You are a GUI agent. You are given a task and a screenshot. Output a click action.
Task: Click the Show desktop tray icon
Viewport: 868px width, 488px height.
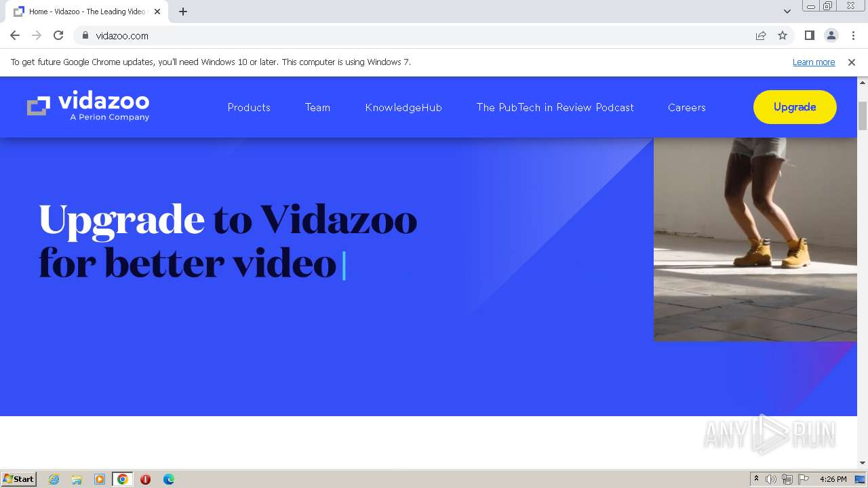click(860, 479)
